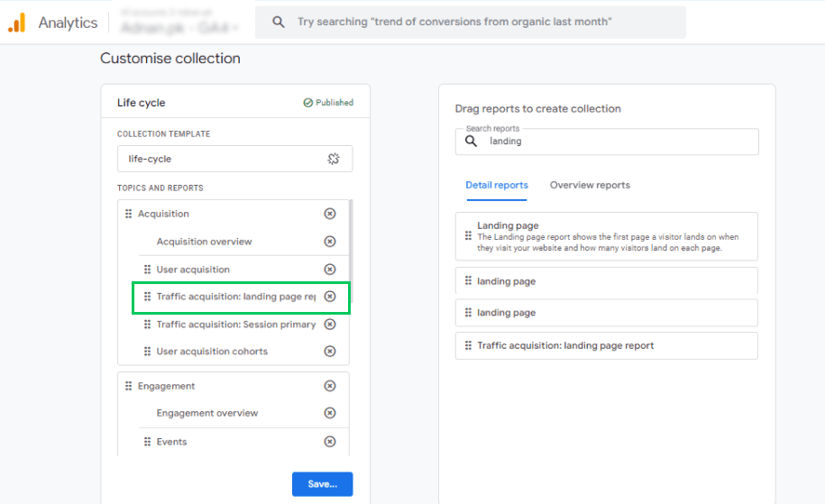Click the life-cycle template unlink icon
The height and width of the screenshot is (504, 825).
[x=334, y=159]
